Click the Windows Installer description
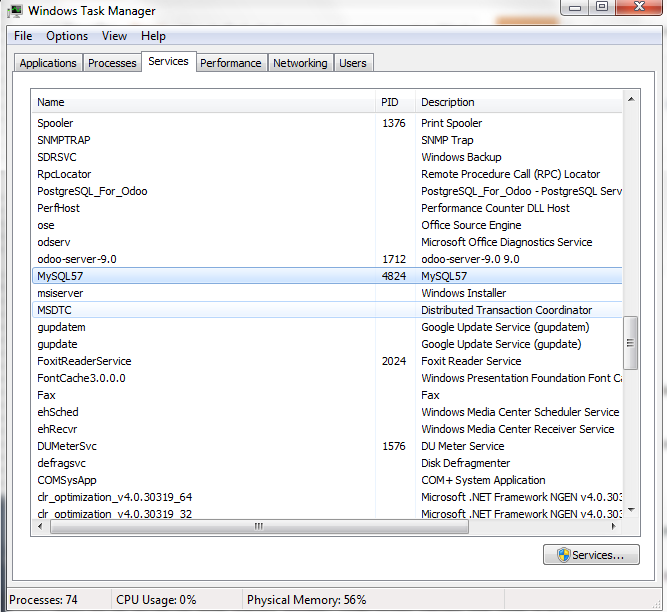This screenshot has width=667, height=612. pyautogui.click(x=464, y=293)
